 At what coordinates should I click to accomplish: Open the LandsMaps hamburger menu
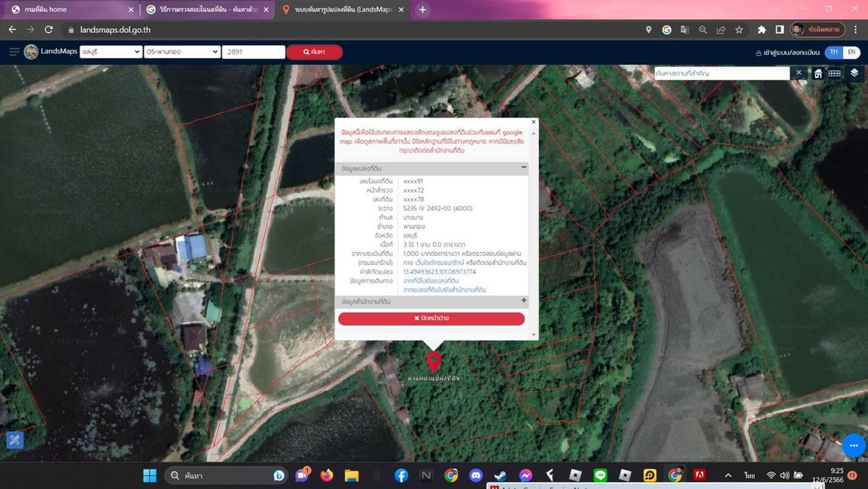click(x=14, y=52)
